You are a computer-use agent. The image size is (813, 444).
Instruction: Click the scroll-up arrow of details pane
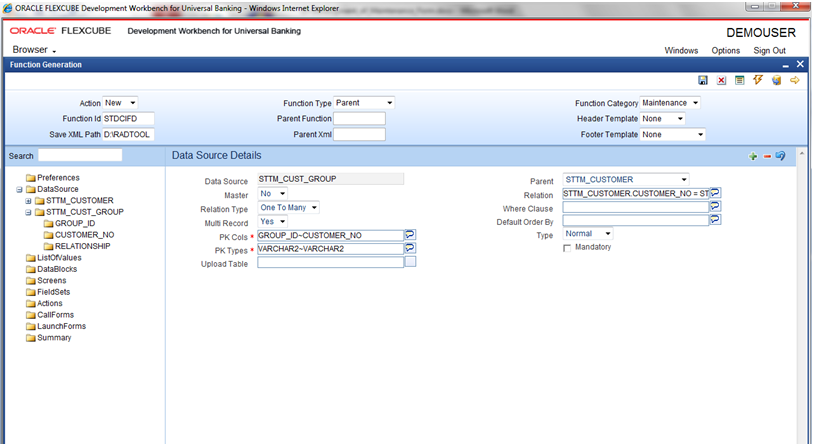click(802, 154)
